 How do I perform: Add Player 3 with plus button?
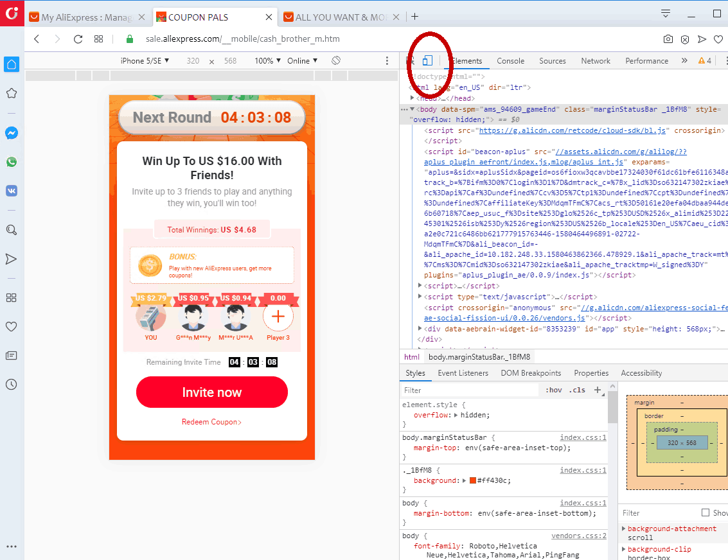278,317
